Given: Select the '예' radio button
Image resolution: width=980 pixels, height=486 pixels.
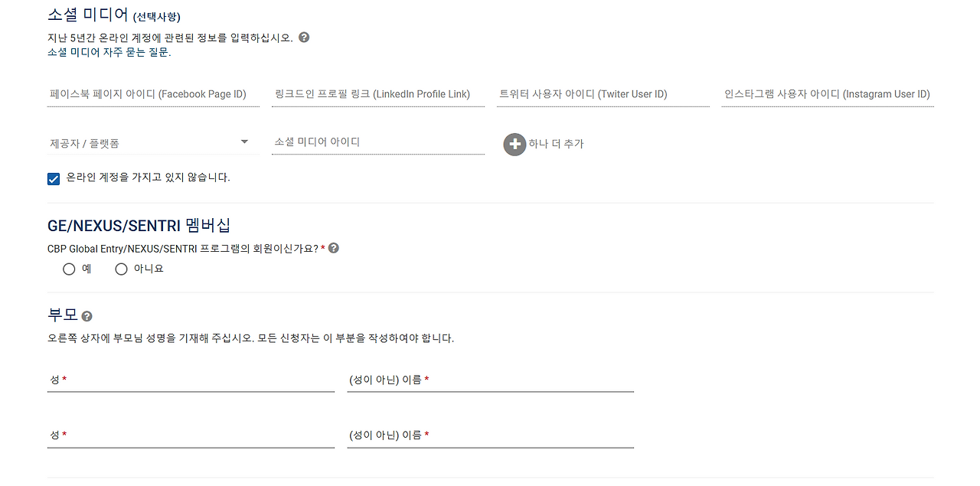Looking at the screenshot, I should coord(69,269).
